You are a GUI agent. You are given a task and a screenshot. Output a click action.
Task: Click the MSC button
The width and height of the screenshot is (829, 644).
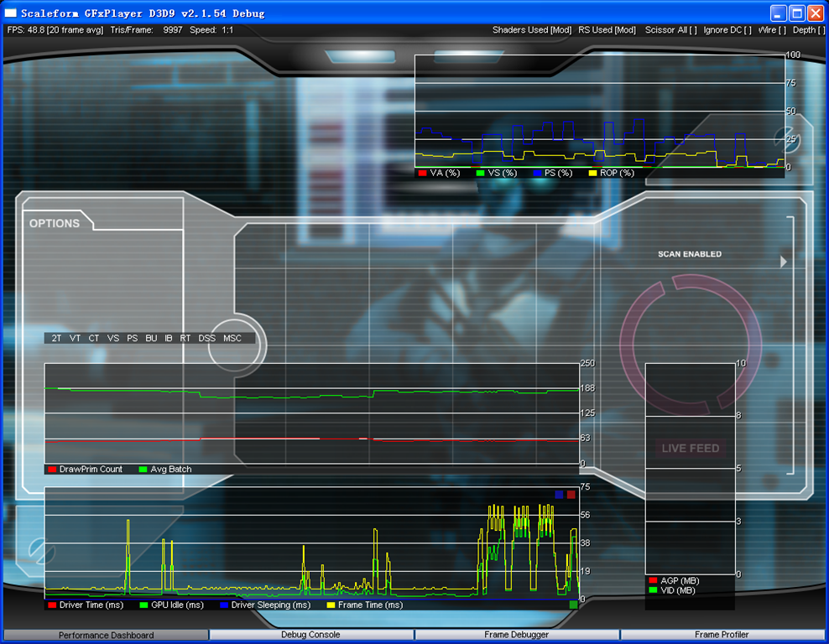pyautogui.click(x=232, y=338)
